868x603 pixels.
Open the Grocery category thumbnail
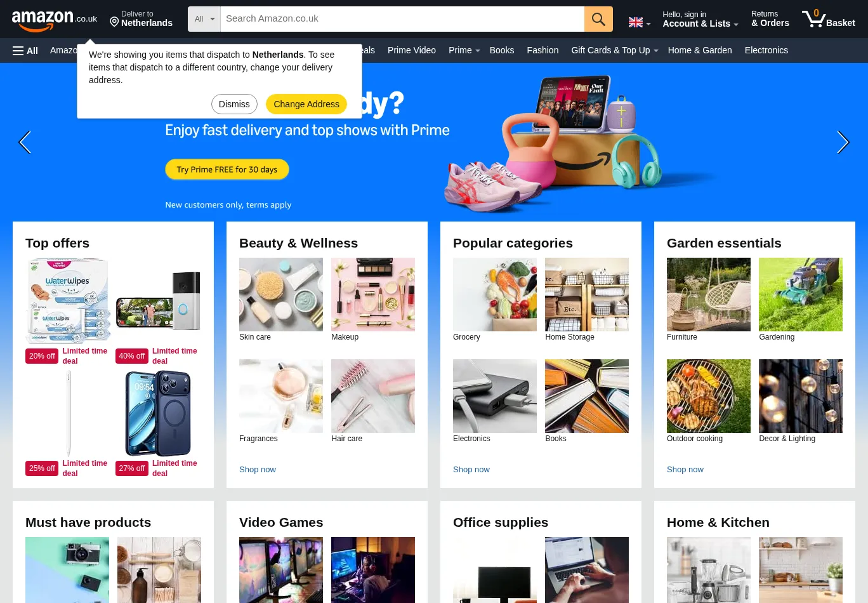(x=495, y=295)
